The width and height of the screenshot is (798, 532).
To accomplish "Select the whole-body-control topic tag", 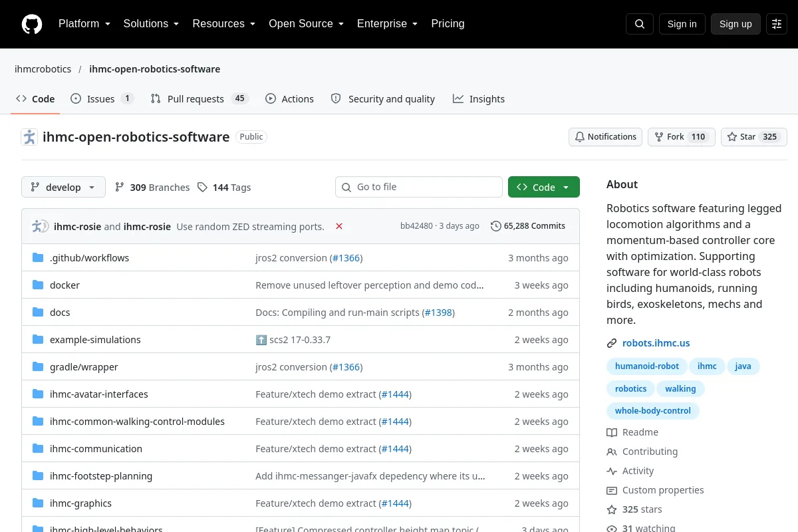I will point(653,411).
